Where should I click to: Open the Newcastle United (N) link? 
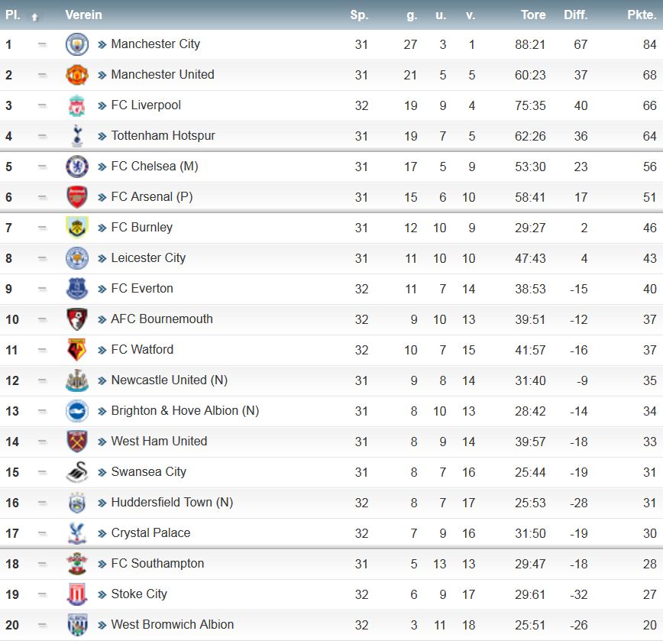pos(169,380)
